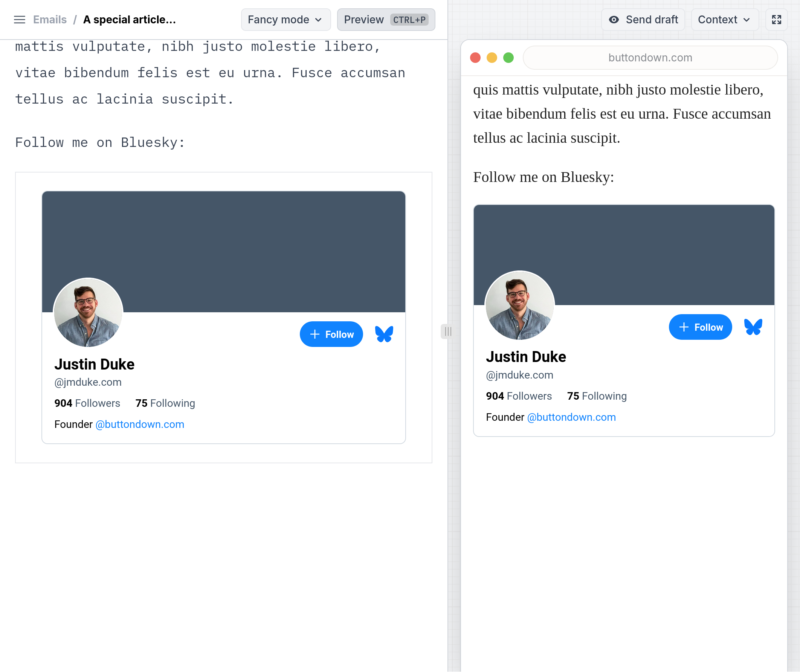This screenshot has width=800, height=672.
Task: Expand the Fancy mode chevron arrow
Action: tap(319, 20)
